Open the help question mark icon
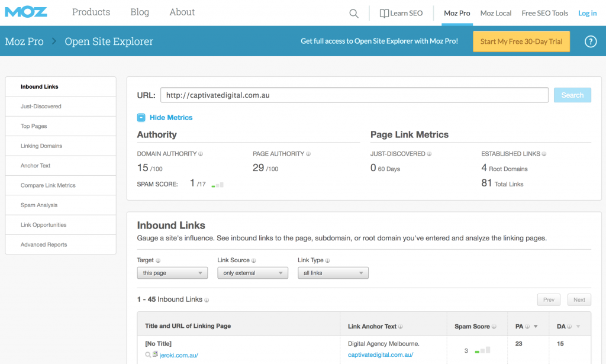 click(x=590, y=41)
